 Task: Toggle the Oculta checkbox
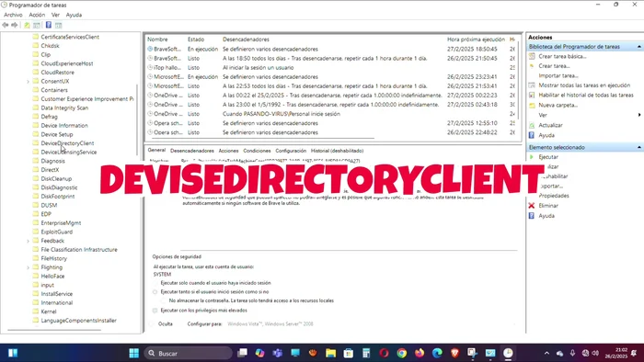pyautogui.click(x=152, y=324)
